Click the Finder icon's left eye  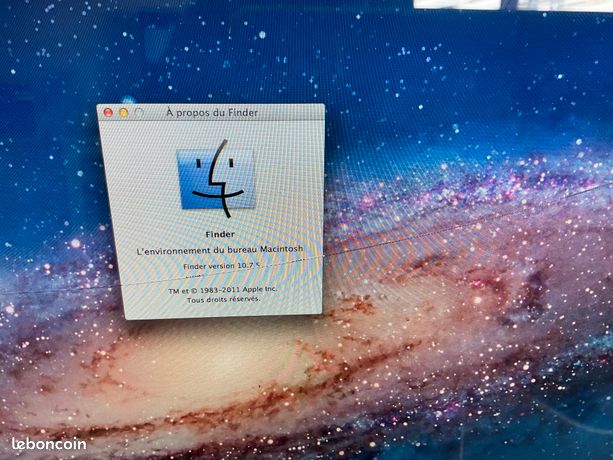(x=199, y=163)
